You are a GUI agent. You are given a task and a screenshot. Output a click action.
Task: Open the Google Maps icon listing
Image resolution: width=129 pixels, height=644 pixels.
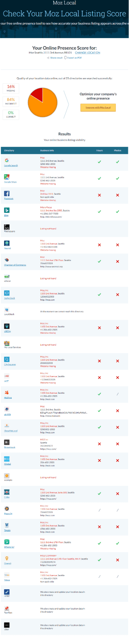pyautogui.click(x=6, y=177)
